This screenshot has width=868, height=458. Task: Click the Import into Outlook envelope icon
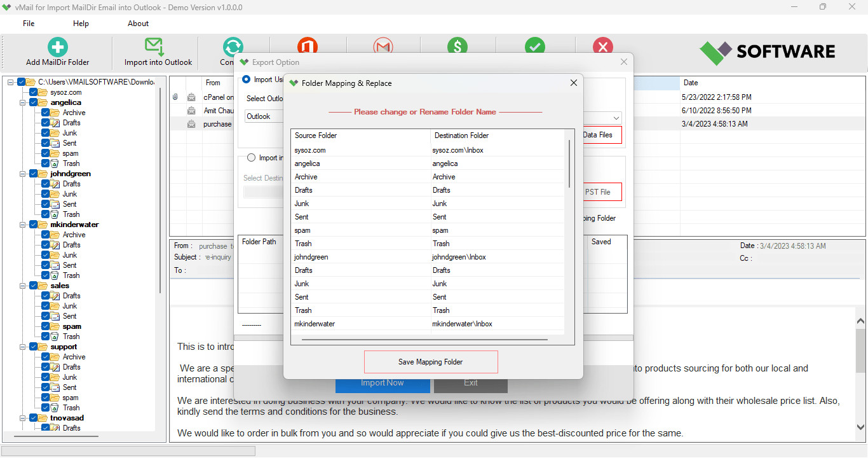154,46
